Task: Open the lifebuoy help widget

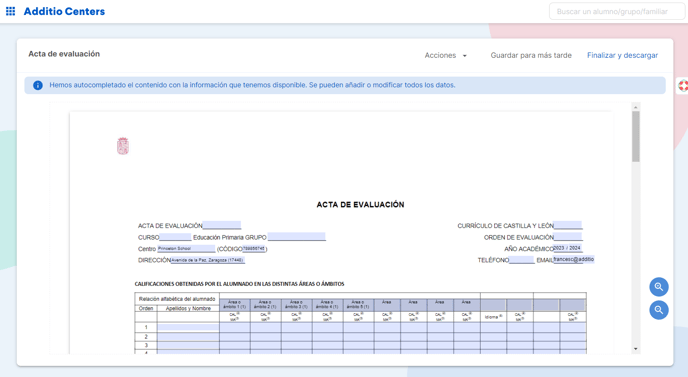Action: click(x=683, y=86)
